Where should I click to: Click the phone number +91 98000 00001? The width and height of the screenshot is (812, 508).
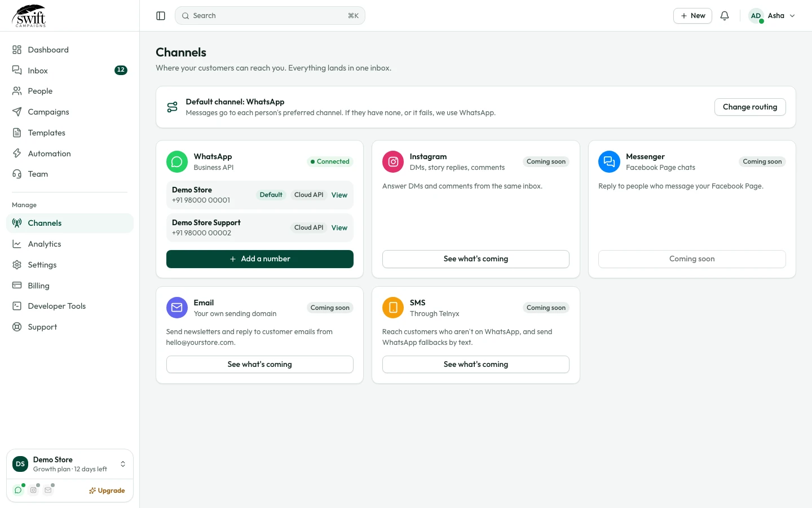click(x=201, y=200)
